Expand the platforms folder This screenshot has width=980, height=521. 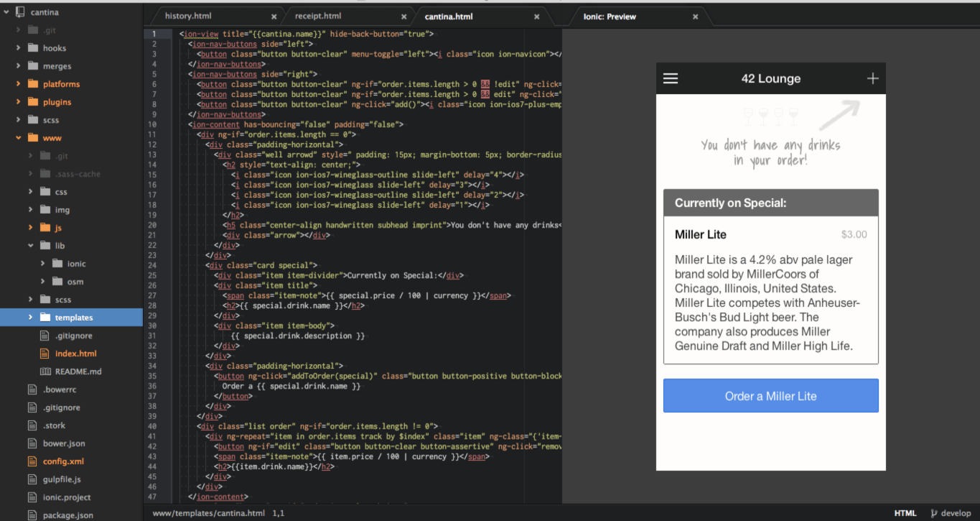click(x=17, y=84)
